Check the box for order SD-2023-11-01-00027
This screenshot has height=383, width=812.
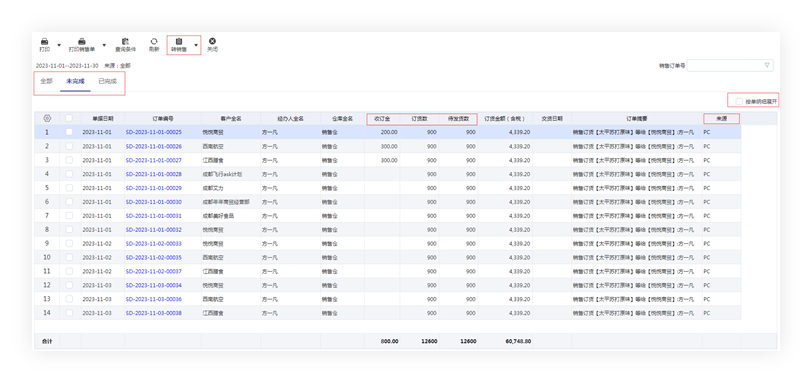[69, 160]
